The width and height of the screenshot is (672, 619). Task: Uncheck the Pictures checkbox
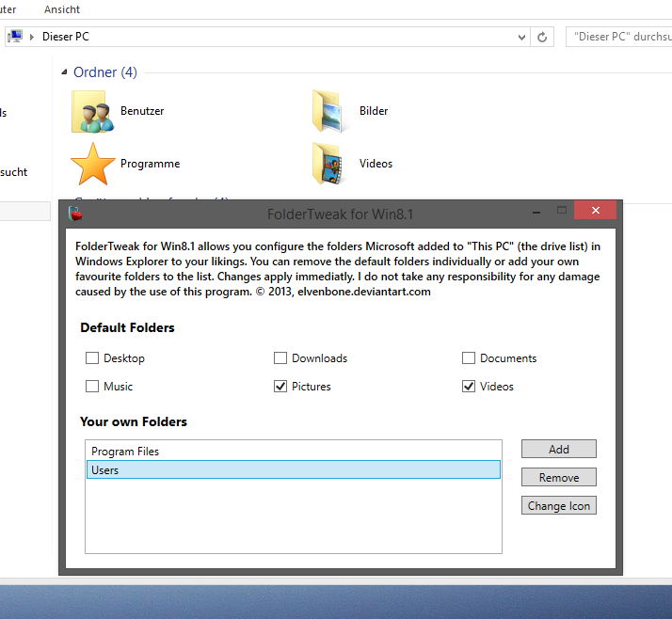pyautogui.click(x=280, y=387)
